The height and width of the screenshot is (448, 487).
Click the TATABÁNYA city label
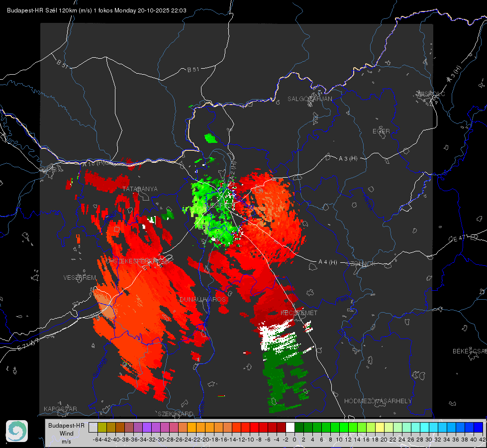(140, 189)
